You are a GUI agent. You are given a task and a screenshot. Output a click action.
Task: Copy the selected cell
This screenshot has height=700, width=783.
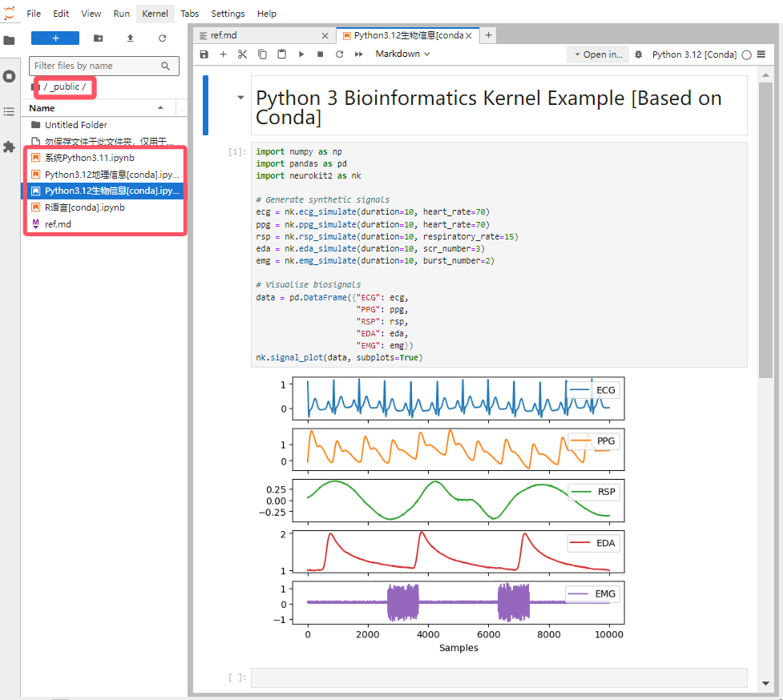(x=262, y=54)
